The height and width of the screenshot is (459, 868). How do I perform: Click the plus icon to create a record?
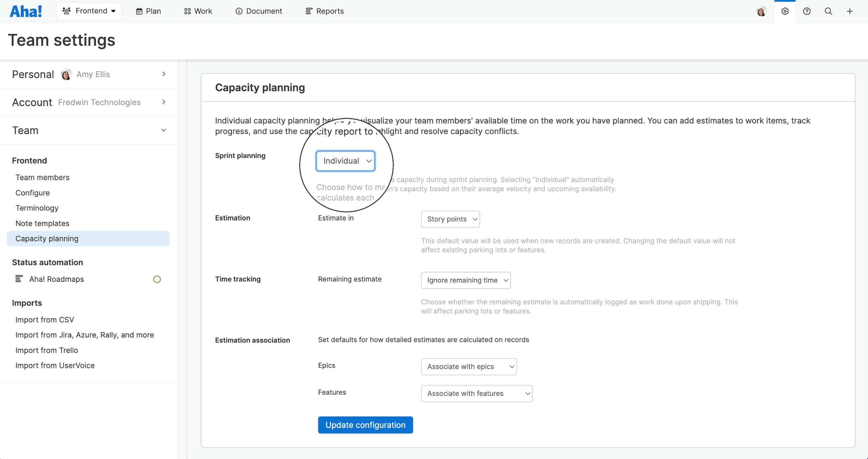click(x=850, y=11)
